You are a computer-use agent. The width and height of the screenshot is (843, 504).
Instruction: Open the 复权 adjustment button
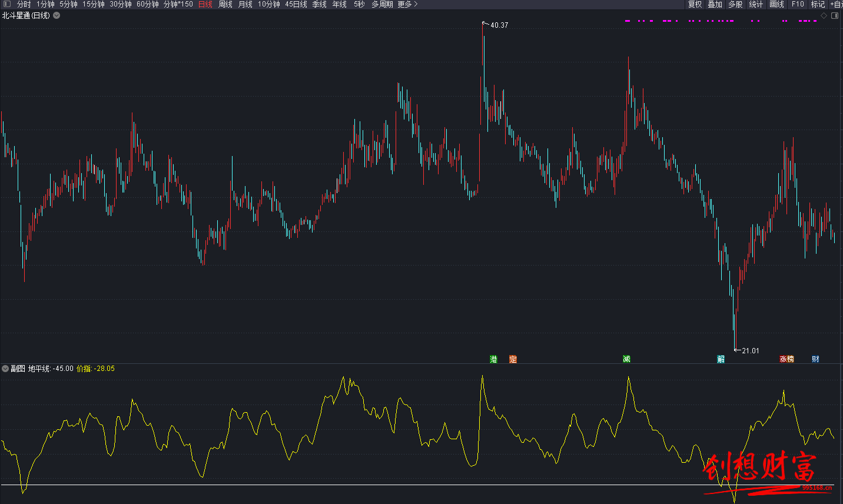[695, 4]
